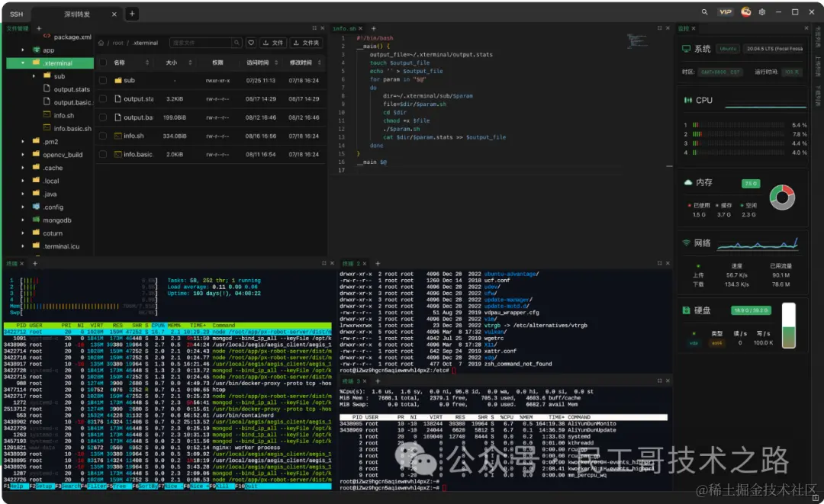824x504 pixels.
Task: Click the disk usage vertical bar
Action: tap(788, 326)
